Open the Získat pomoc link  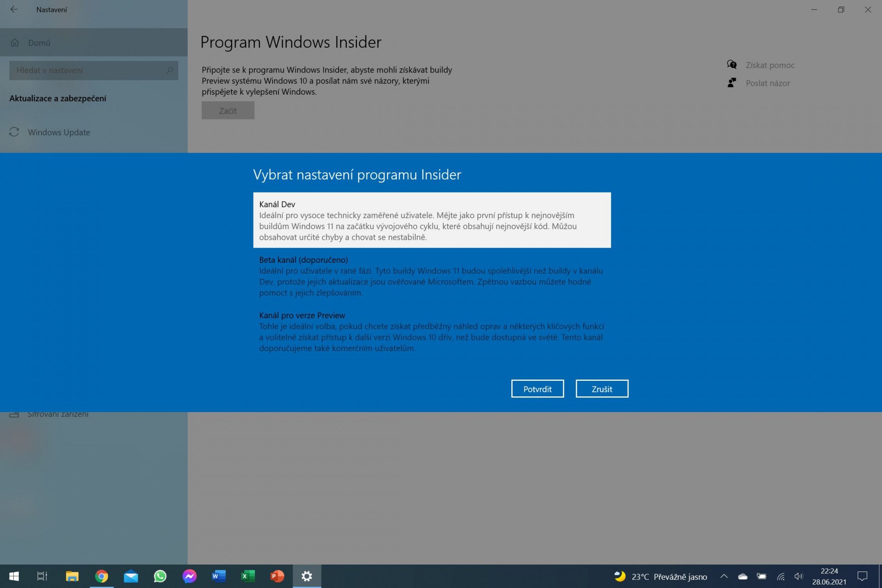pyautogui.click(x=770, y=65)
